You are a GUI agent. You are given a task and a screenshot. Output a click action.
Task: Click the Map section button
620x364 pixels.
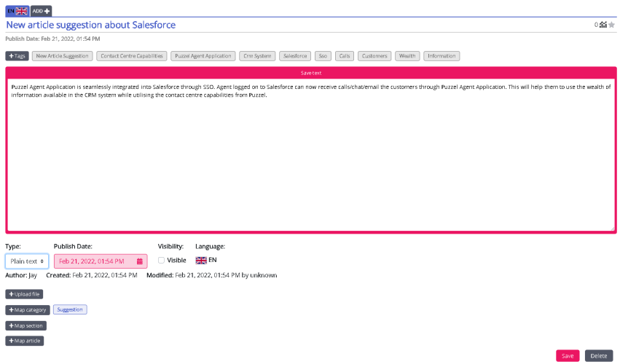point(25,325)
